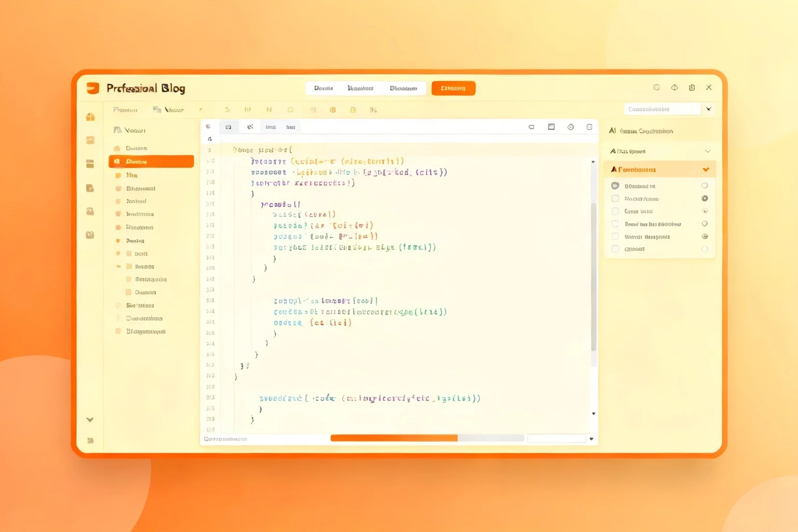Open the dropdown arrow next to search field
Image resolution: width=798 pixels, height=532 pixels.
(709, 109)
